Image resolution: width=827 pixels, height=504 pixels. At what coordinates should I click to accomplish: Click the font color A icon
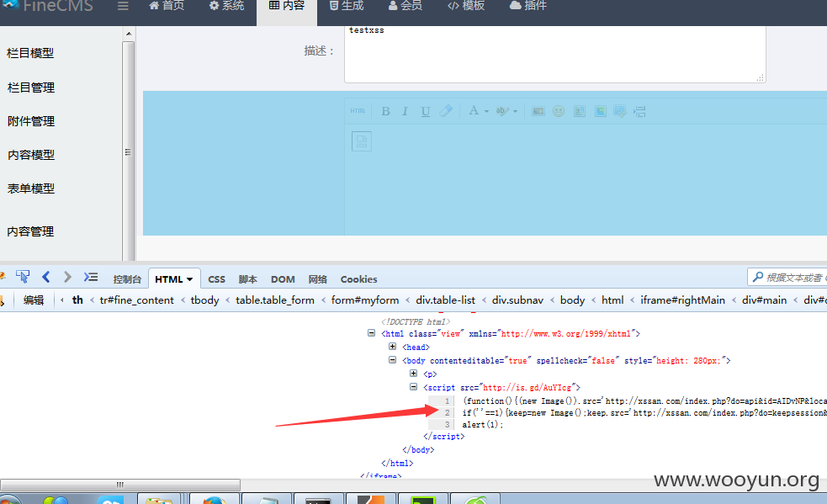pos(474,110)
